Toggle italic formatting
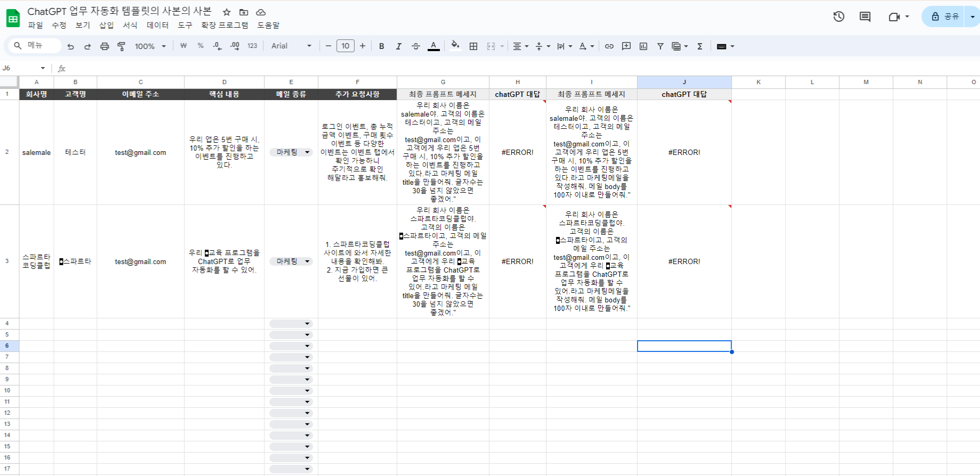 coord(398,46)
